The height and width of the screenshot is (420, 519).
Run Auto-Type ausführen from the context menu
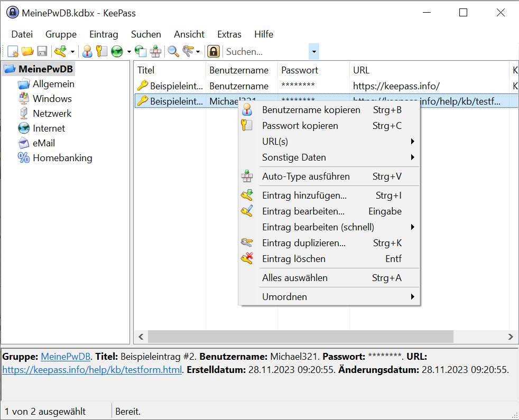pyautogui.click(x=329, y=176)
